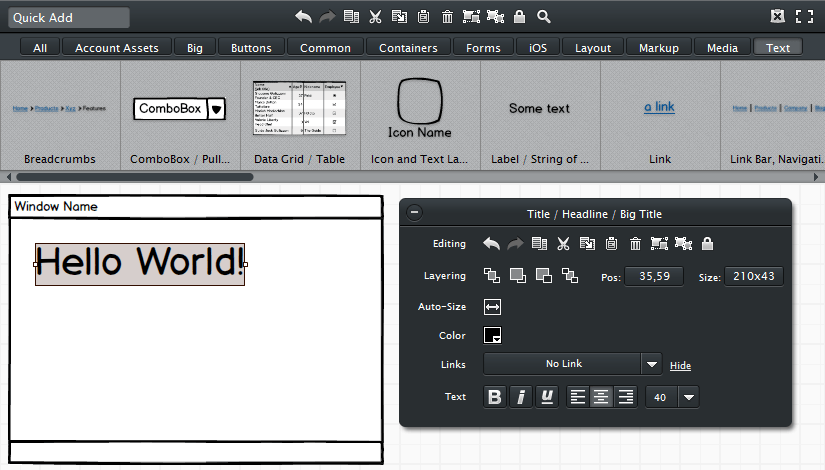Viewport: 825px width, 470px height.
Task: Delete via property inspector trash icon
Action: click(x=635, y=244)
